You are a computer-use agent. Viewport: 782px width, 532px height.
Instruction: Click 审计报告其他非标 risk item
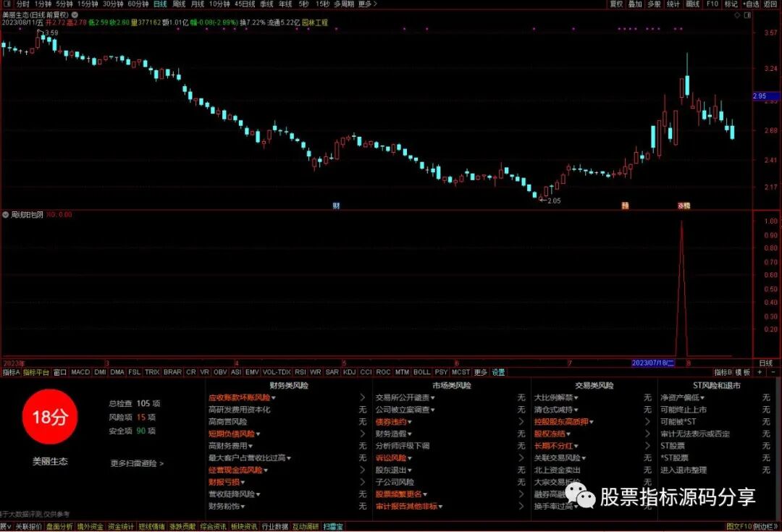(x=406, y=506)
